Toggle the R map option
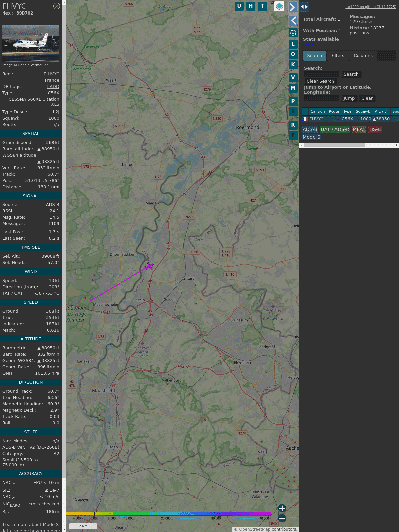 click(293, 125)
